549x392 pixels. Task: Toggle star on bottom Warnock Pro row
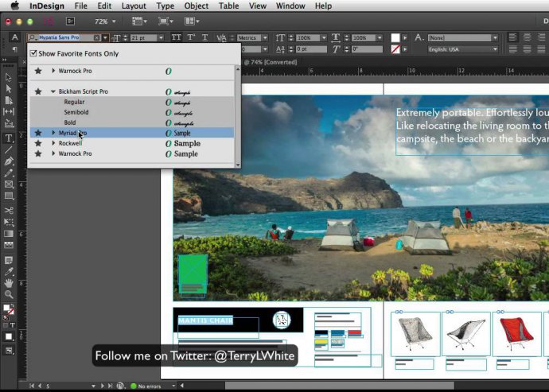[x=38, y=153]
